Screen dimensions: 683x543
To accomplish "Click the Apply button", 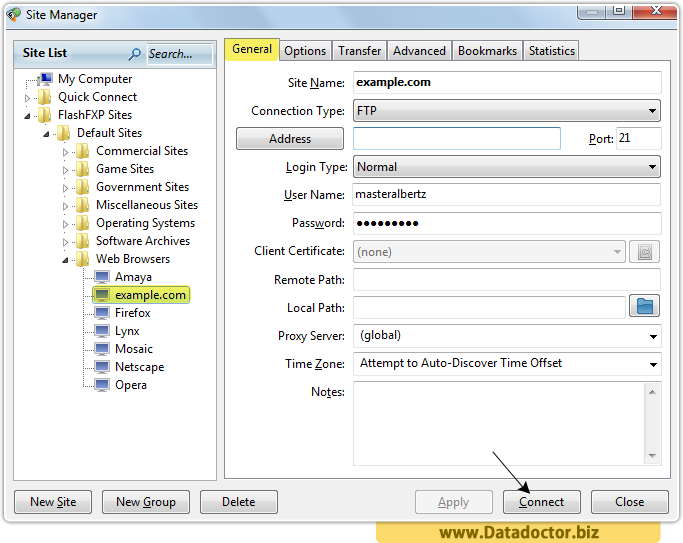I will pyautogui.click(x=453, y=502).
